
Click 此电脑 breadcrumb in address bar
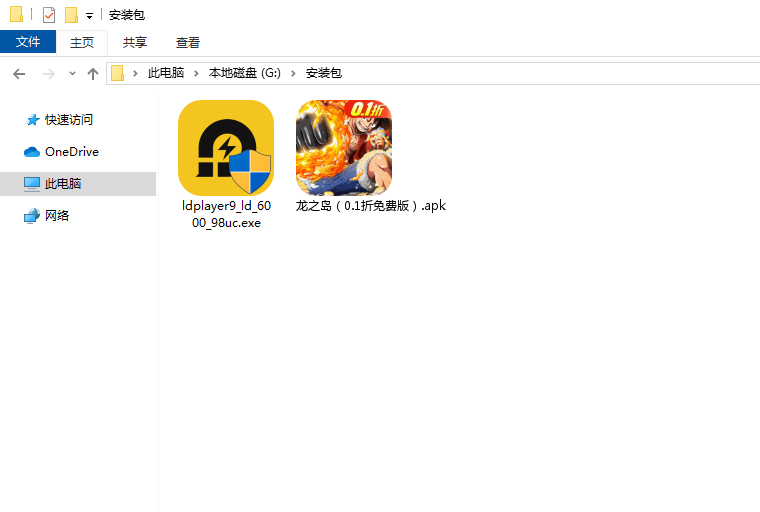pos(166,74)
